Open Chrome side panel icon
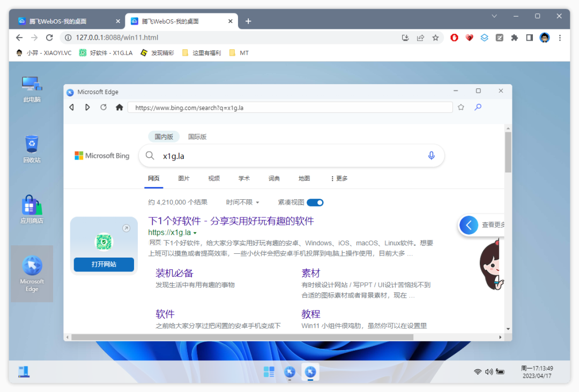 [529, 37]
